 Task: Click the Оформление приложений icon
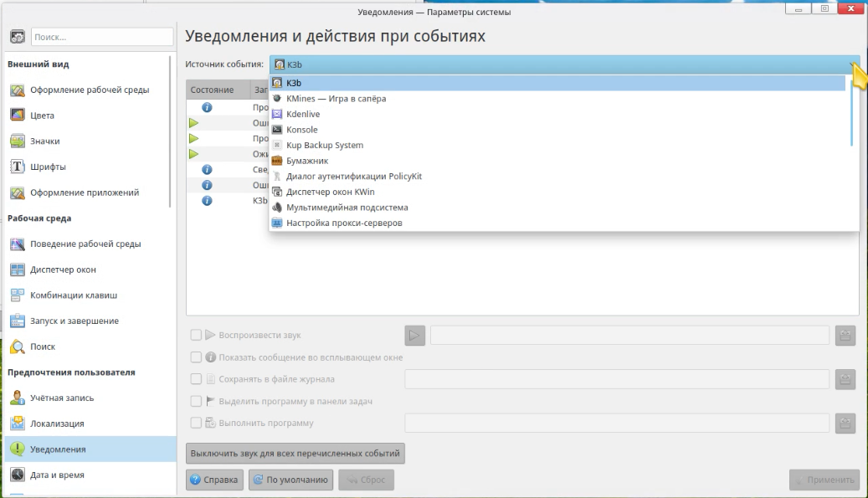[x=18, y=193]
